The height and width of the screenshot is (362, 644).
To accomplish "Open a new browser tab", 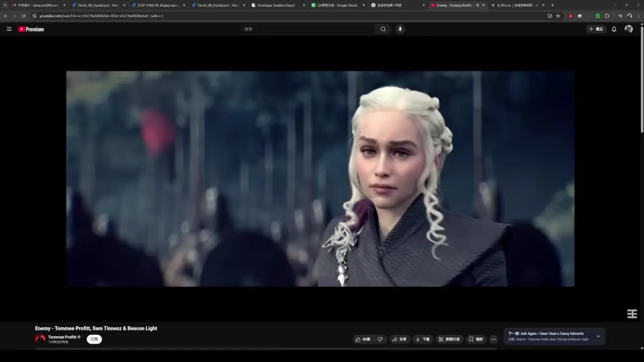I will [x=552, y=5].
